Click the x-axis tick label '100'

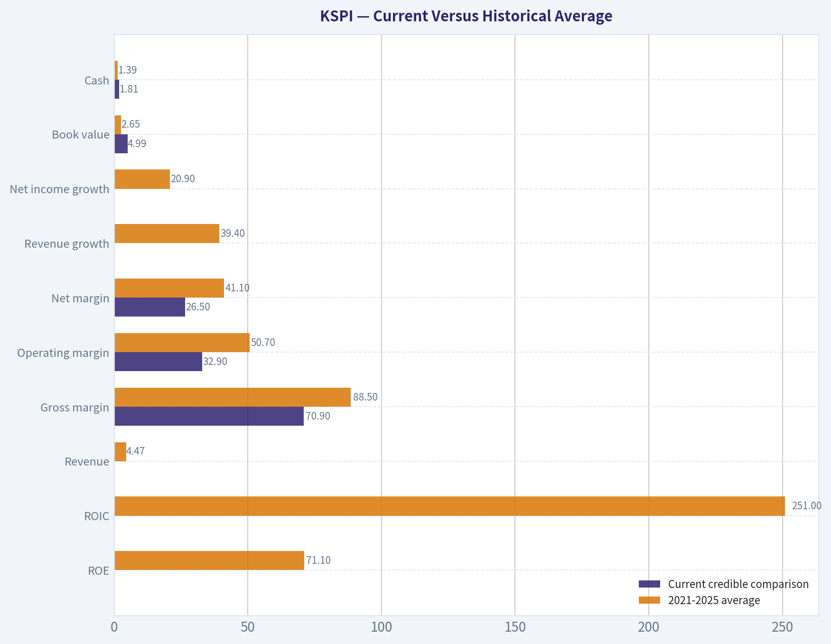(382, 627)
